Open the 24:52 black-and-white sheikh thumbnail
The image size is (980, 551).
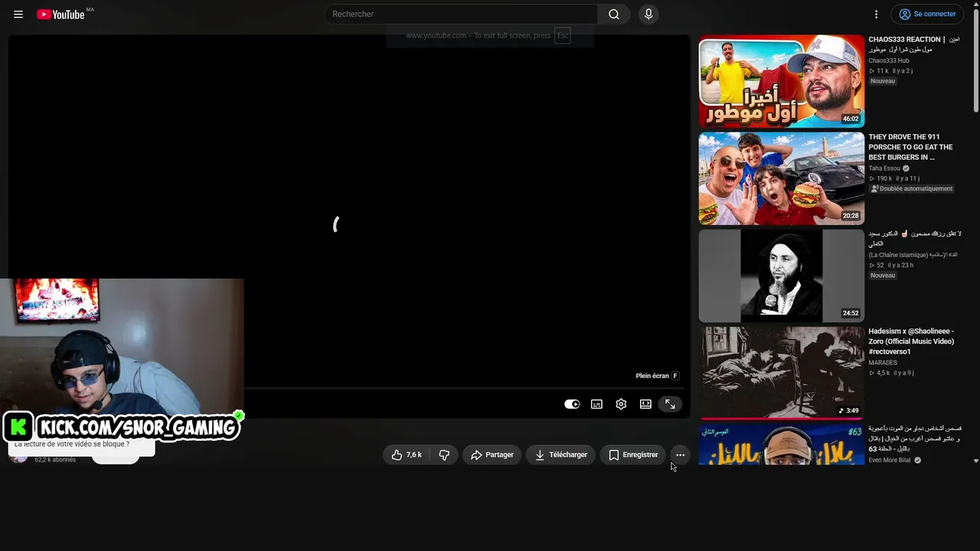coord(781,275)
